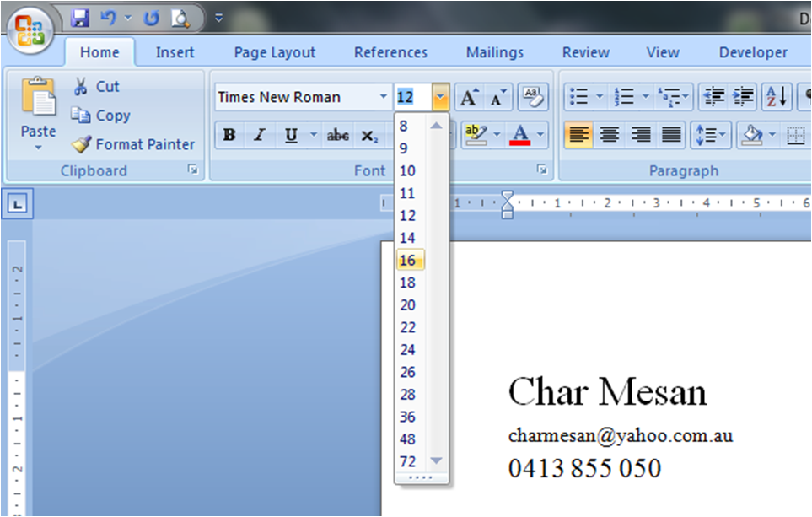The height and width of the screenshot is (517, 812).
Task: Open the Mailings tab
Action: (x=495, y=52)
